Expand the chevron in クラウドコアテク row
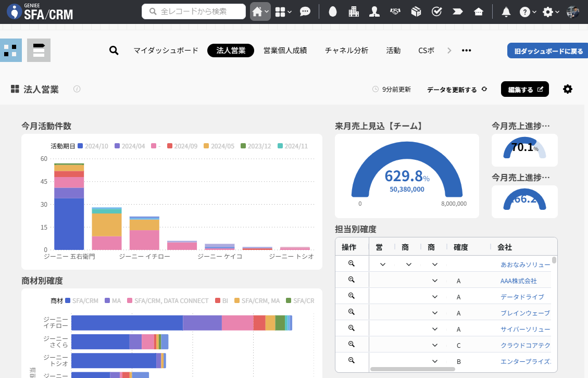 435,345
